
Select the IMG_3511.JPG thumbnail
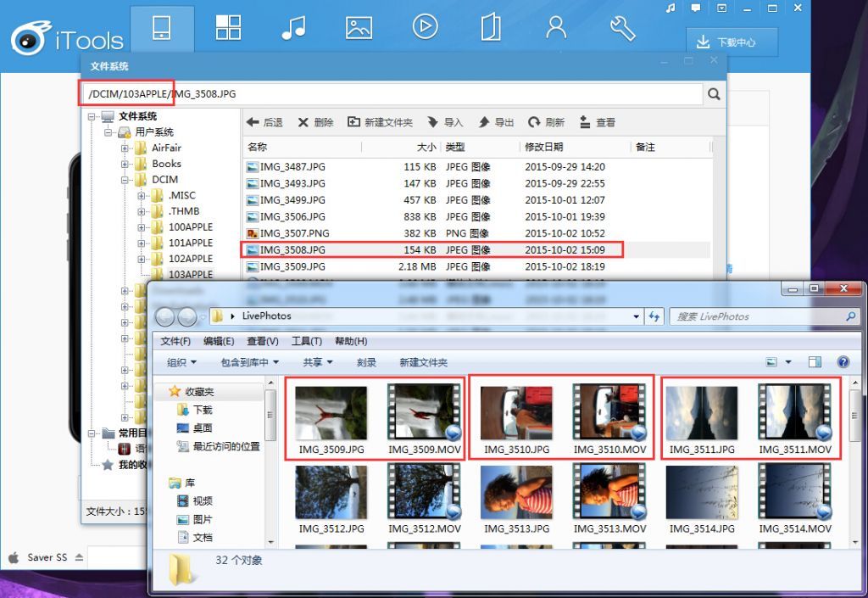[x=702, y=419]
